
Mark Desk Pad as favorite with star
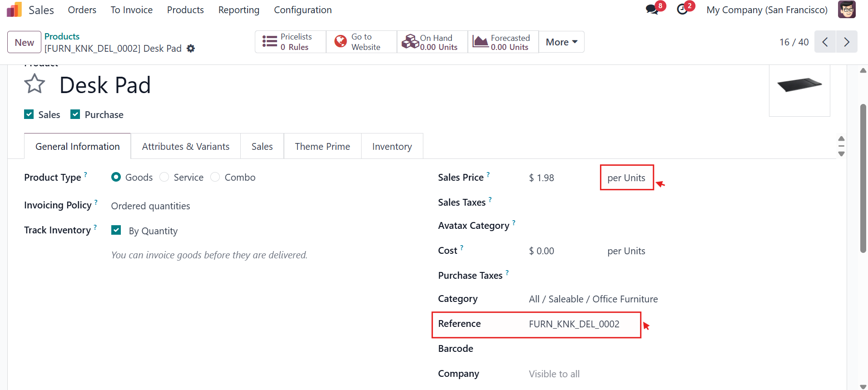(35, 84)
